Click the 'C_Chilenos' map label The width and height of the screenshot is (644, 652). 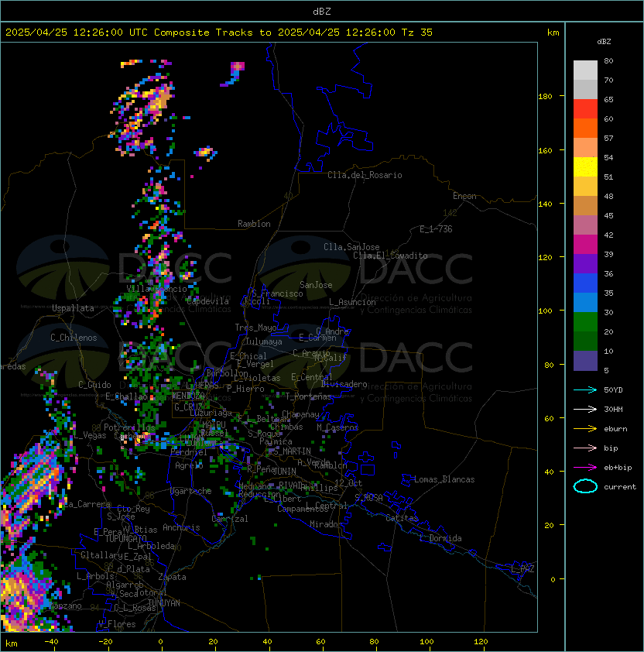[74, 338]
